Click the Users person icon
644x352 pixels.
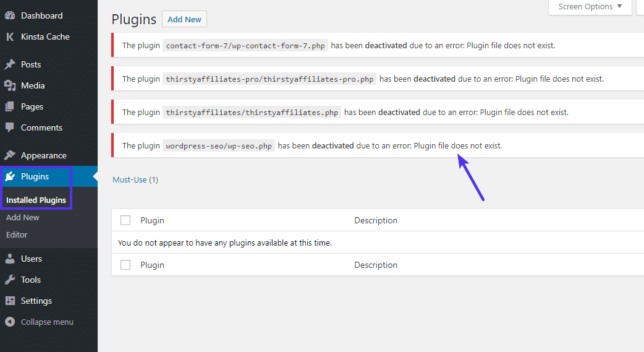[10, 259]
